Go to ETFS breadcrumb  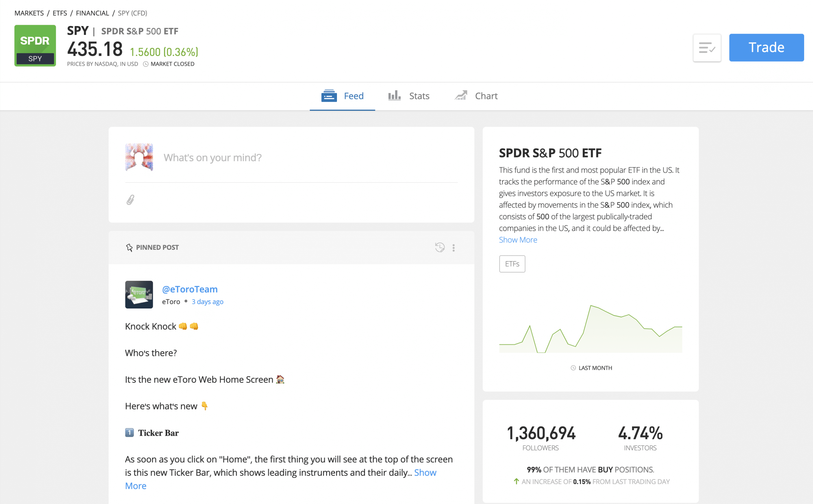(x=60, y=13)
